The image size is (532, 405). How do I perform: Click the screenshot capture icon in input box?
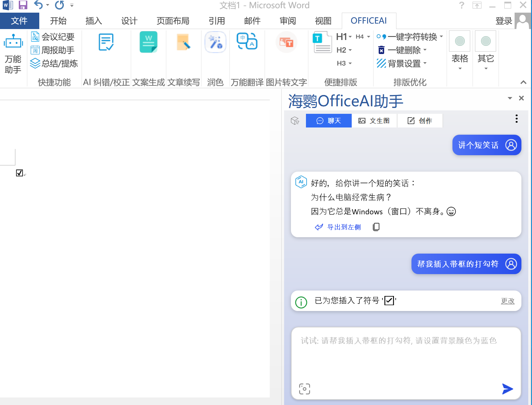[305, 389]
